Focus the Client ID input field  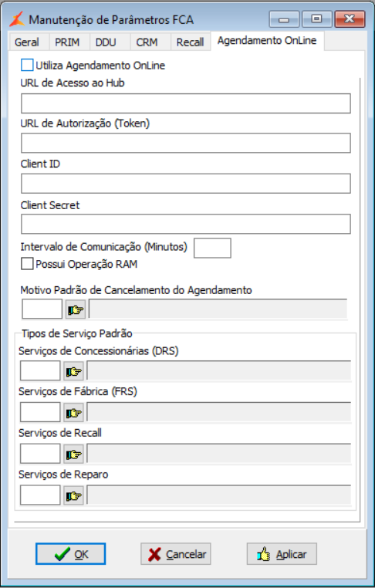point(186,184)
